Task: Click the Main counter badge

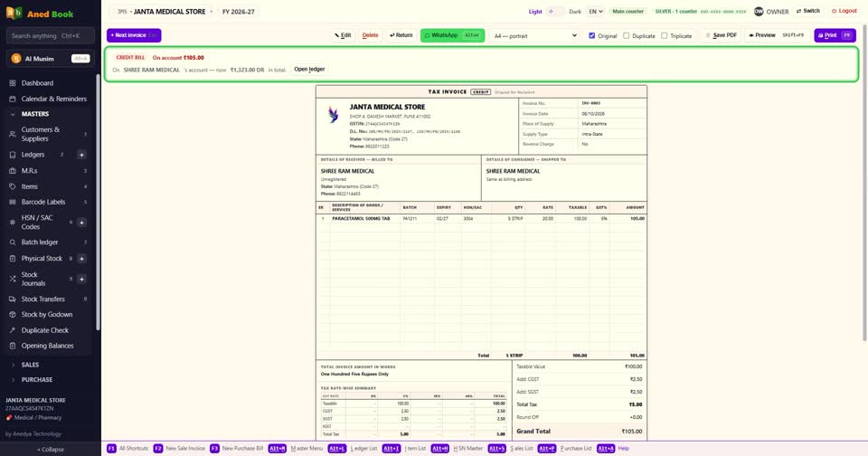Action: (x=627, y=11)
